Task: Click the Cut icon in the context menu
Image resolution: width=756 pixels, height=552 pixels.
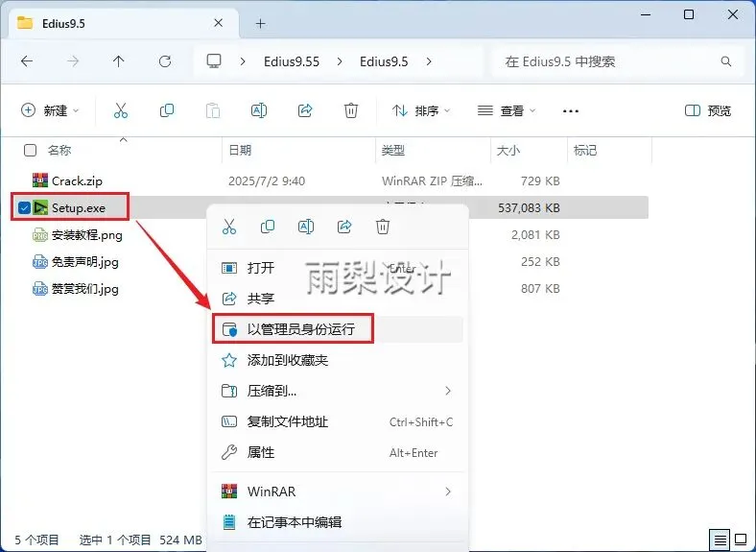Action: coord(229,227)
